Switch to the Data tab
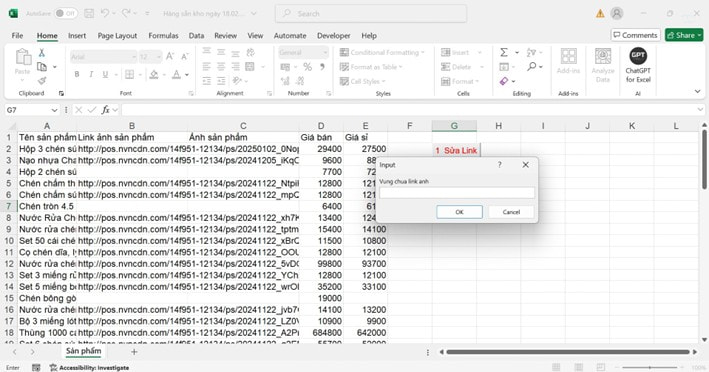Image resolution: width=709 pixels, height=372 pixels. pos(196,35)
